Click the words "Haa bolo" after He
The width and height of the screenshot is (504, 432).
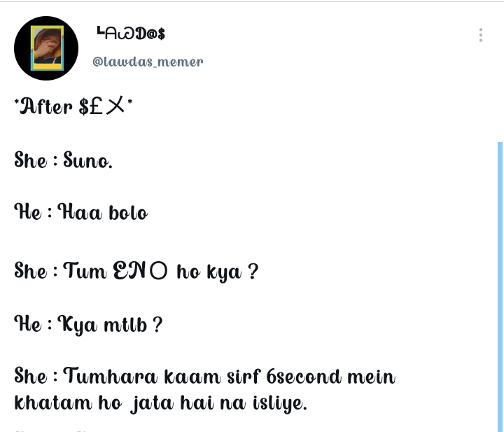pos(103,212)
